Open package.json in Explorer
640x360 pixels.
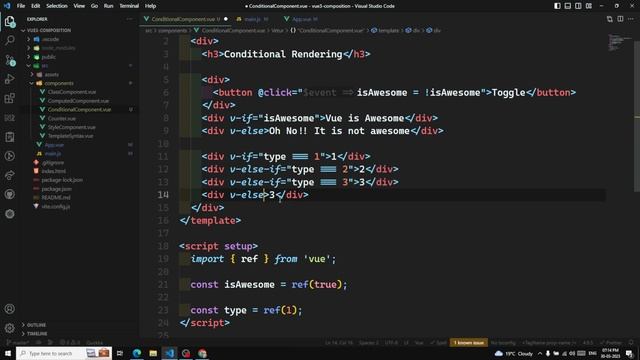tap(56, 189)
